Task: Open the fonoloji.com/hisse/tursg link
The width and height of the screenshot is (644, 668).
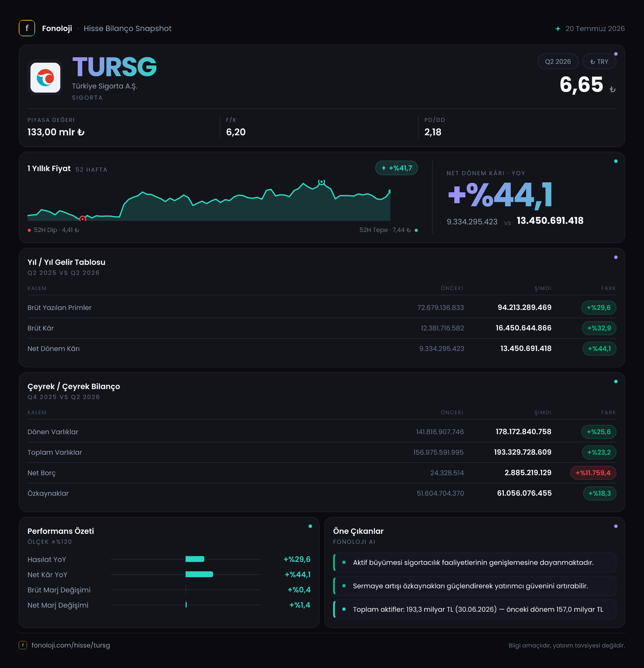Action: pos(71,645)
